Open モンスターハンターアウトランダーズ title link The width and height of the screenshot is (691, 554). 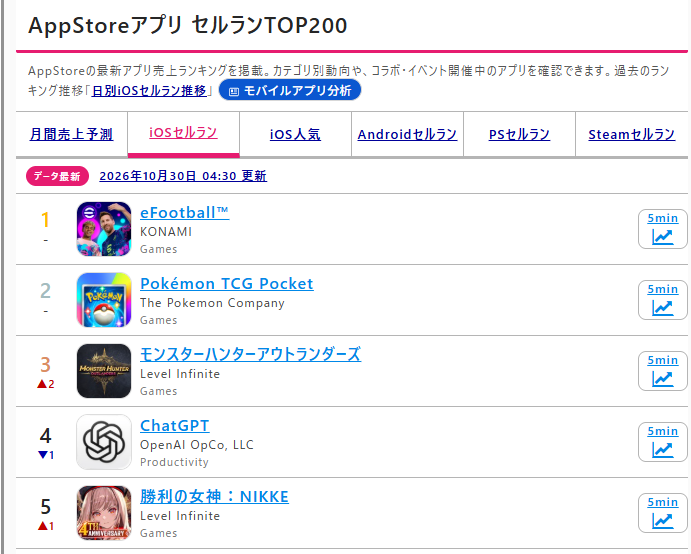click(x=250, y=354)
